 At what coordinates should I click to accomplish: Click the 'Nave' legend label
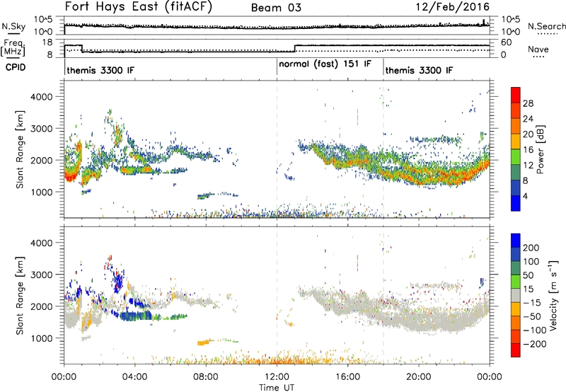click(538, 49)
